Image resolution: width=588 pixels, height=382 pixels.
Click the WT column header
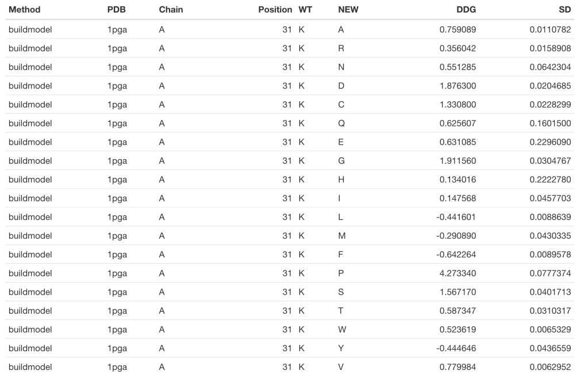(305, 10)
